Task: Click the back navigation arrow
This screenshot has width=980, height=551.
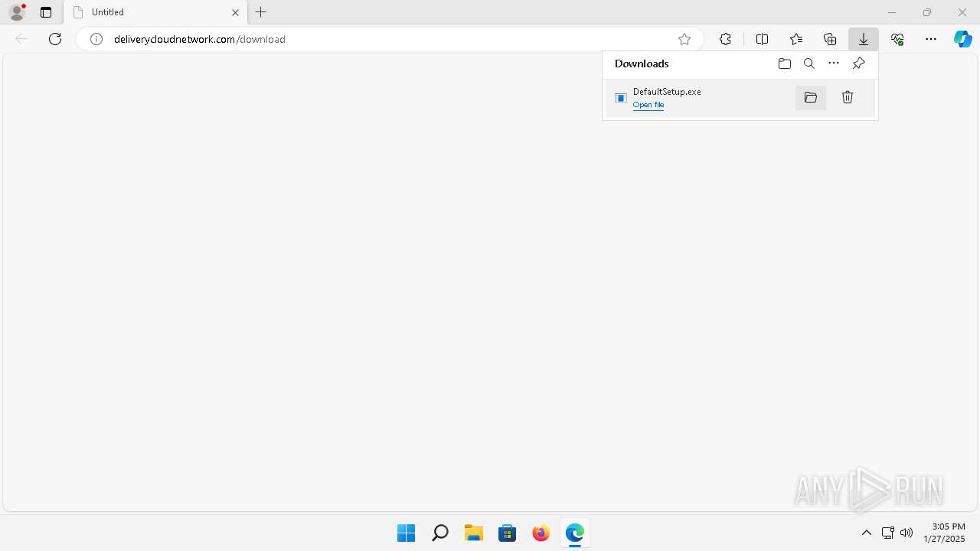Action: [x=21, y=39]
